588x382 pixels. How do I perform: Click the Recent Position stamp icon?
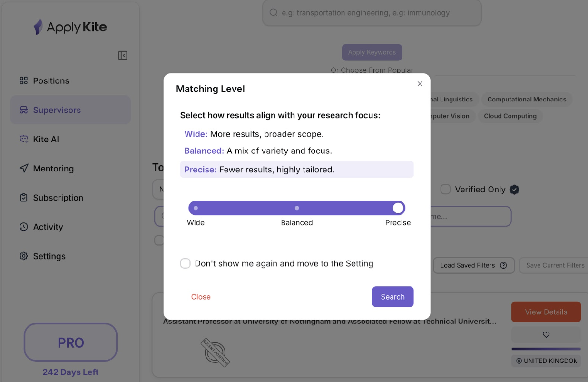coord(216,352)
